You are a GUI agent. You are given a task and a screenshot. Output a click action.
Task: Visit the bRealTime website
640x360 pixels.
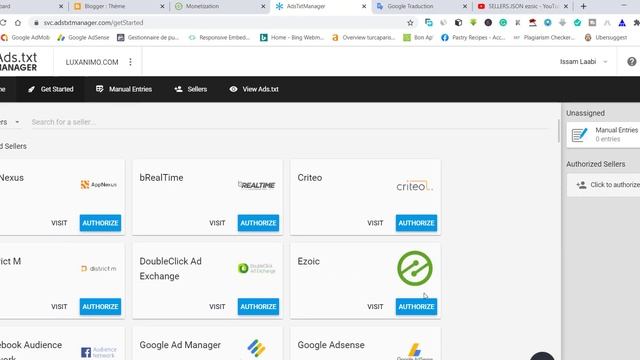(x=217, y=223)
